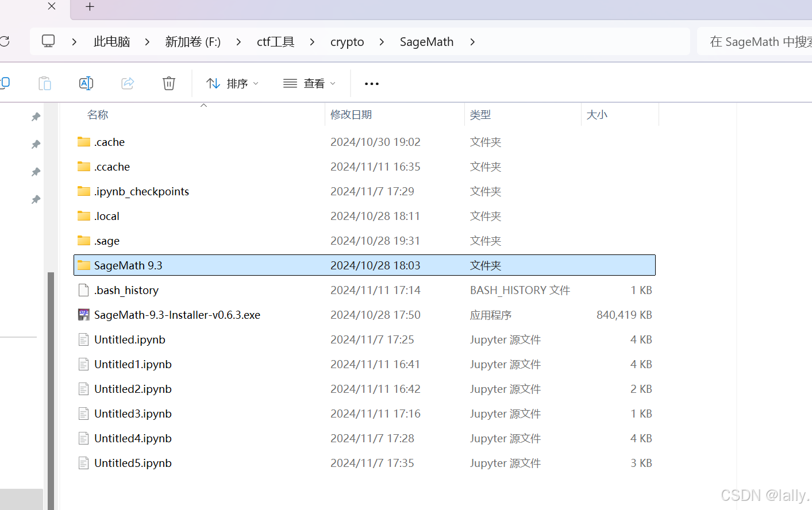Navigate to 新加卷 (F:) via breadcrumb
Image resolution: width=812 pixels, height=510 pixels.
click(x=193, y=41)
